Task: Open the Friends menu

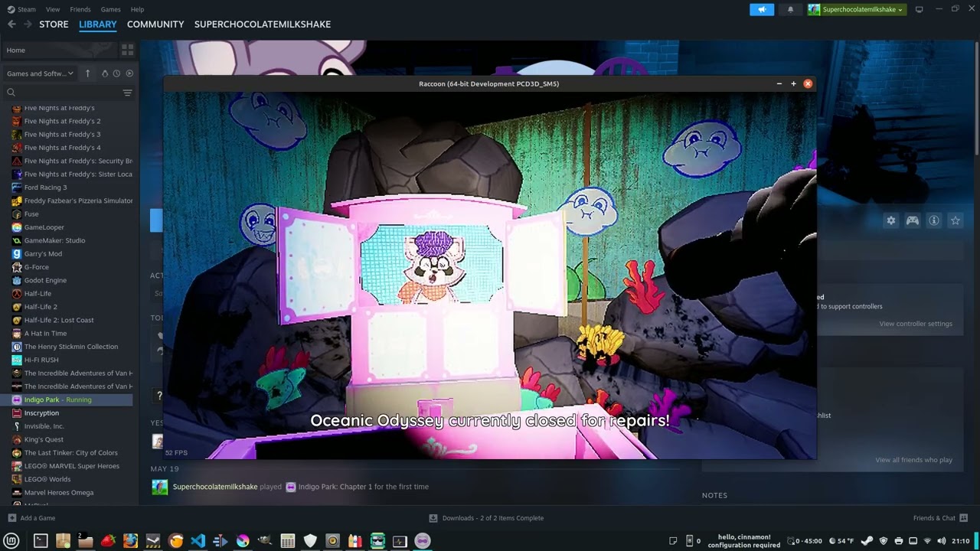Action: point(80,9)
